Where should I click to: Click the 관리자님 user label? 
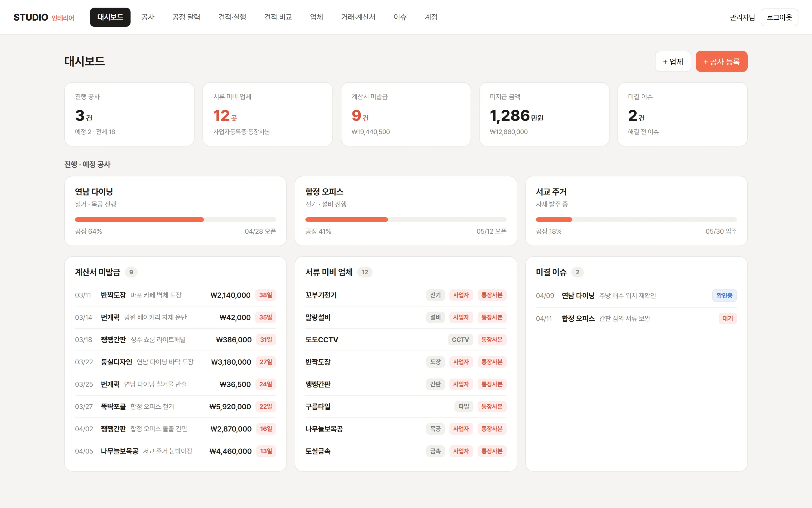(742, 17)
